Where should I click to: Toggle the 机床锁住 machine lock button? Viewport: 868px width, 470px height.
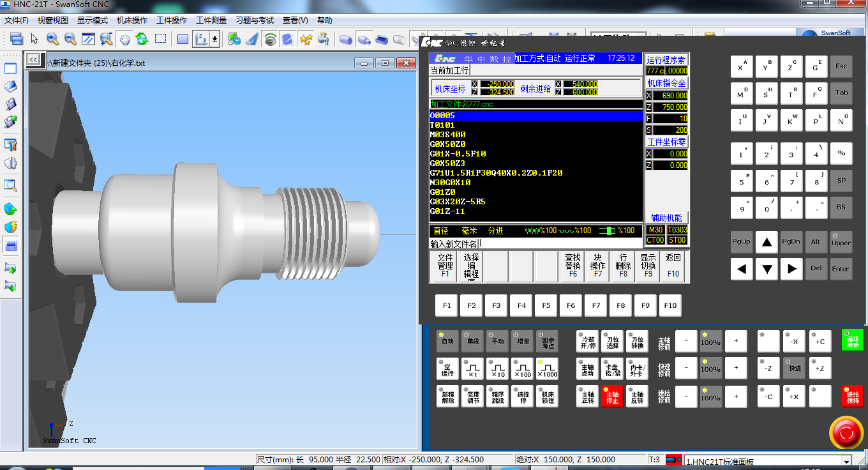[x=548, y=396]
